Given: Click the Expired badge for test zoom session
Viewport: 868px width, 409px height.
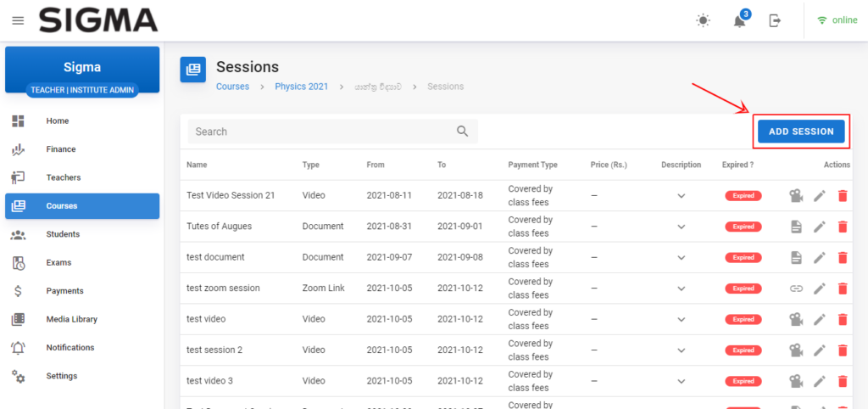Looking at the screenshot, I should coord(743,289).
